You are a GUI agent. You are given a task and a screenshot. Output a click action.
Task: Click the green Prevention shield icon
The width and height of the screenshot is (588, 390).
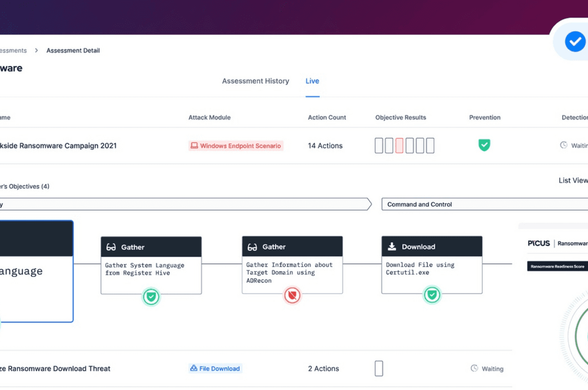pos(484,145)
